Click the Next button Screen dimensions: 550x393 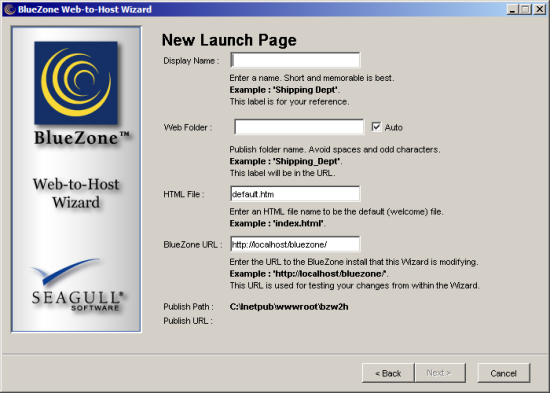click(440, 373)
